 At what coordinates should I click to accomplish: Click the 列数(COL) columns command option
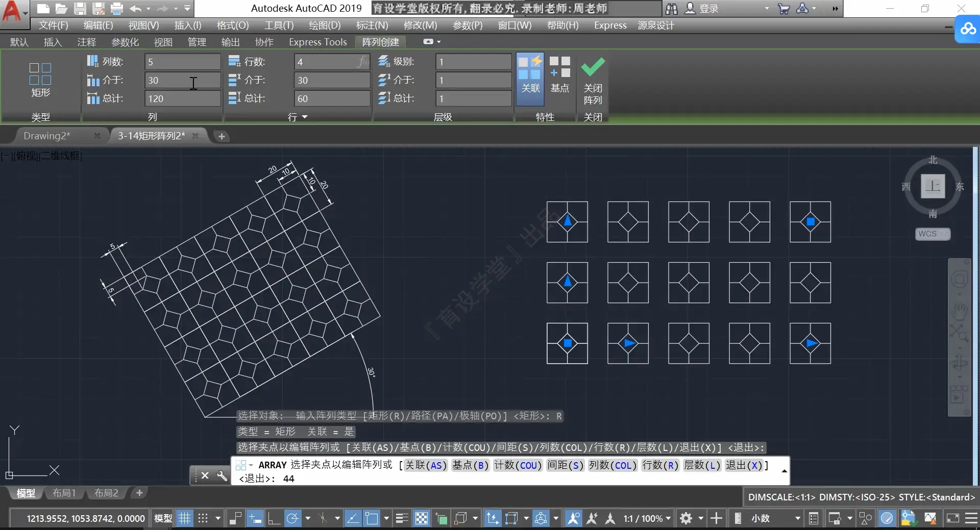pos(612,465)
